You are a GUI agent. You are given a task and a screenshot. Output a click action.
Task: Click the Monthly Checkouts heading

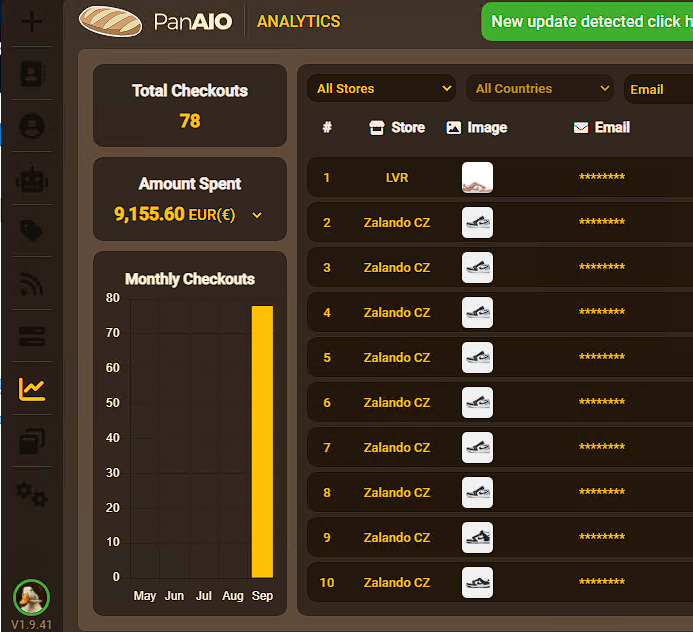[x=190, y=279]
